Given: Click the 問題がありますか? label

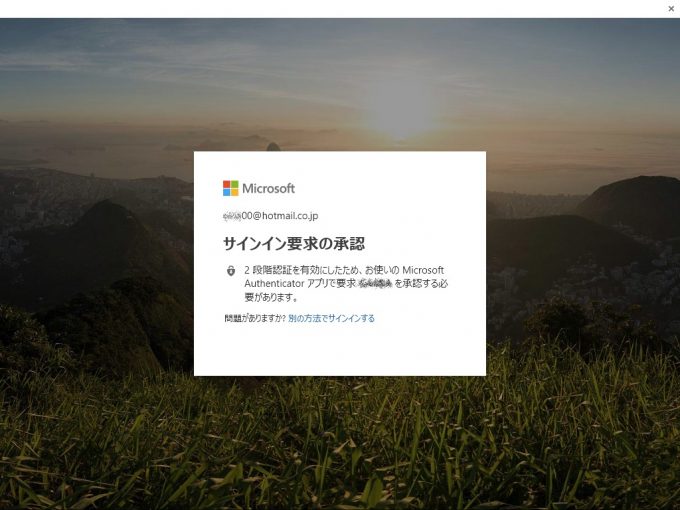Looking at the screenshot, I should pos(255,318).
